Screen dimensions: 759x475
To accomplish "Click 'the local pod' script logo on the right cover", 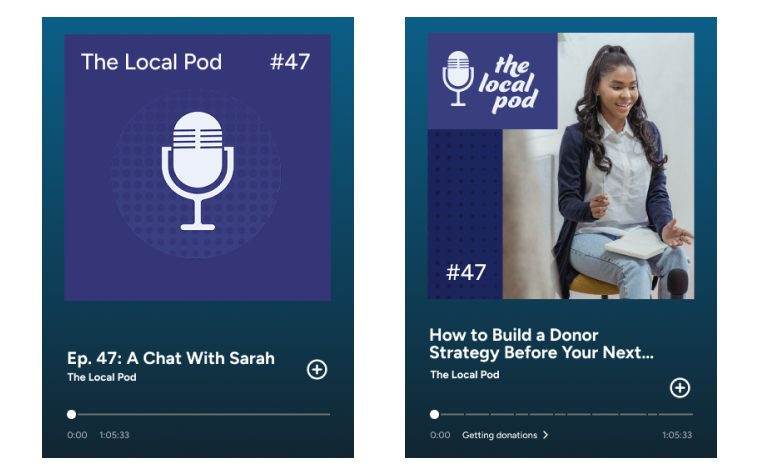I will click(x=508, y=84).
